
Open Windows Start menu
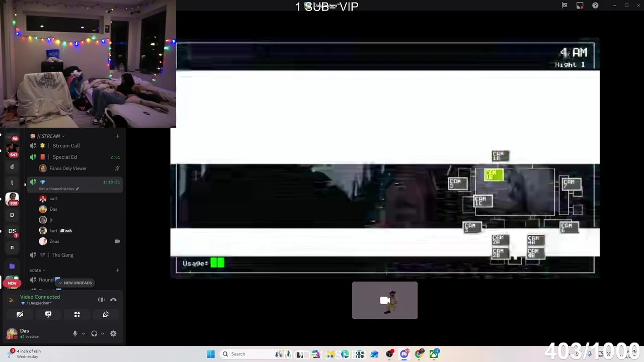pyautogui.click(x=211, y=354)
